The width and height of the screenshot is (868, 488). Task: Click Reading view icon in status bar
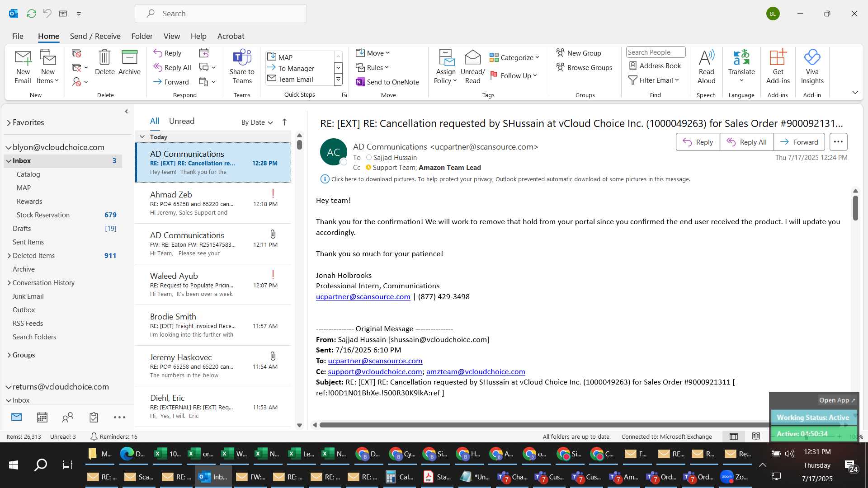point(756,436)
